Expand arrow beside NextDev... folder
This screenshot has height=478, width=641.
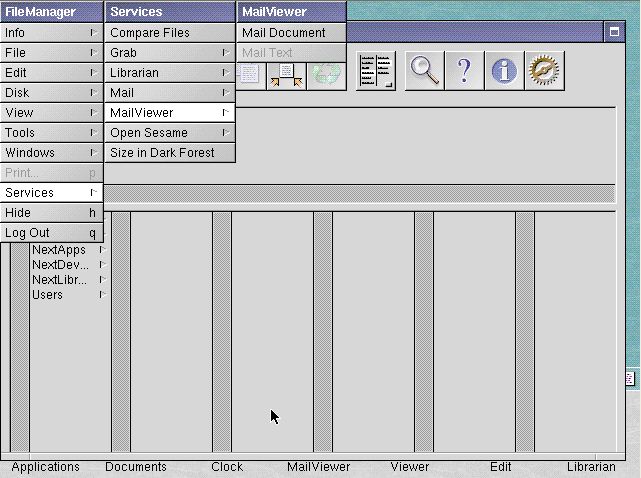[x=103, y=265]
